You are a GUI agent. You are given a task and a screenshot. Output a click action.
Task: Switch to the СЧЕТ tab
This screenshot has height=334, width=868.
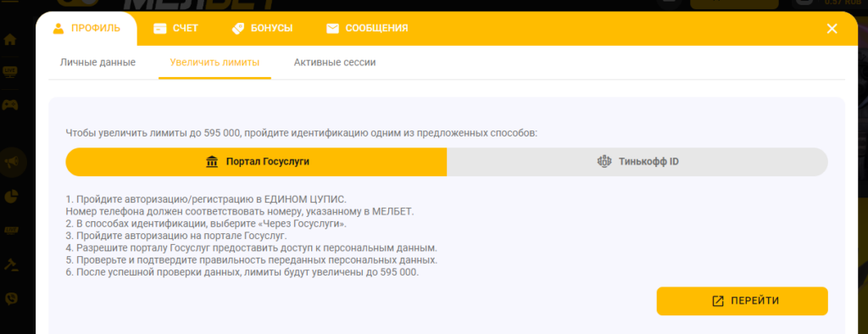[x=175, y=28]
